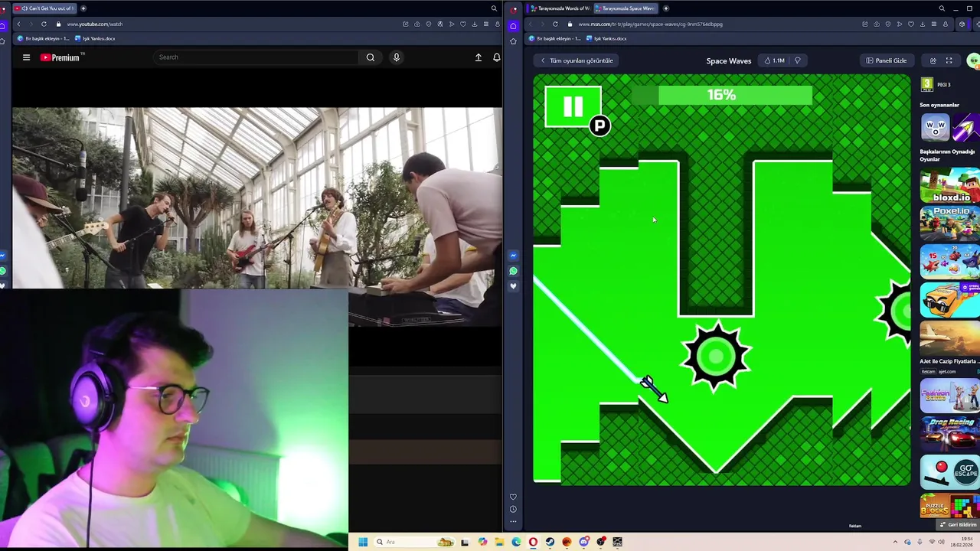Open File Explorer from taskbar

point(499,542)
